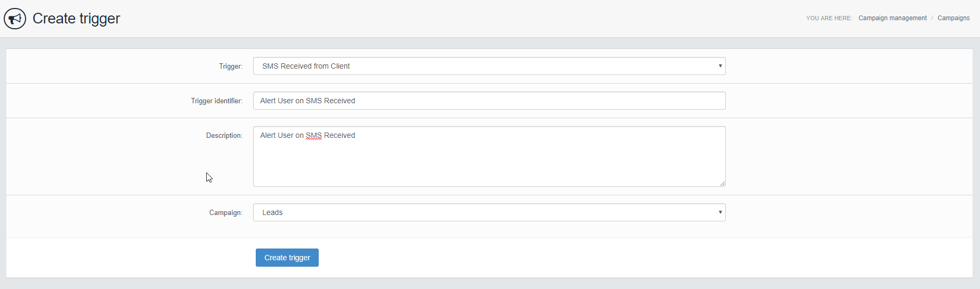Click the Create trigger page heading

click(76, 19)
